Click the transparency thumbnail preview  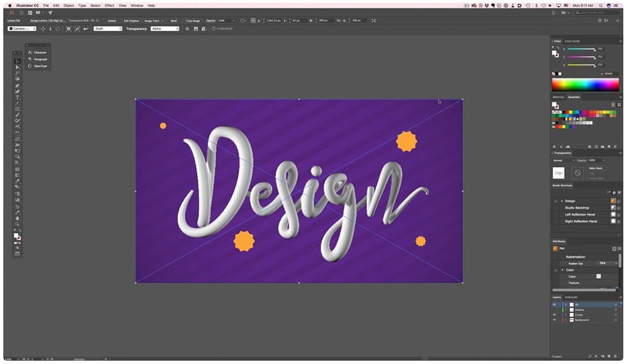tap(558, 173)
